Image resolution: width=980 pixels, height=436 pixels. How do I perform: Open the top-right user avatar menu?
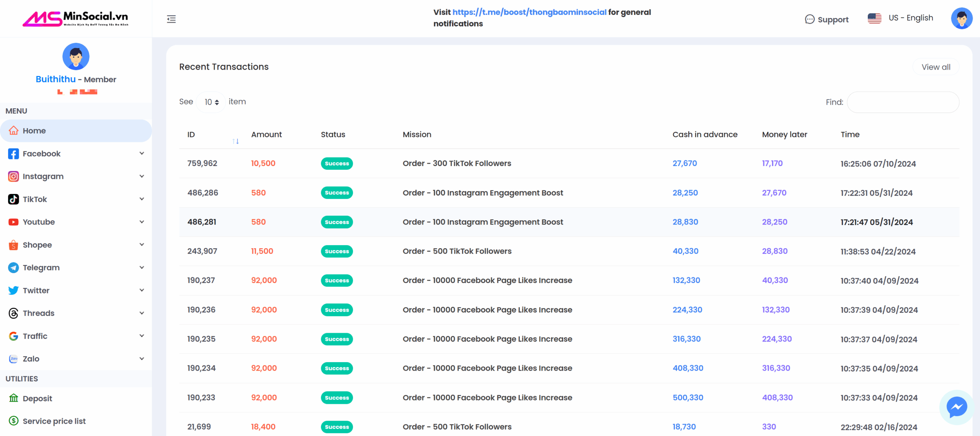962,18
